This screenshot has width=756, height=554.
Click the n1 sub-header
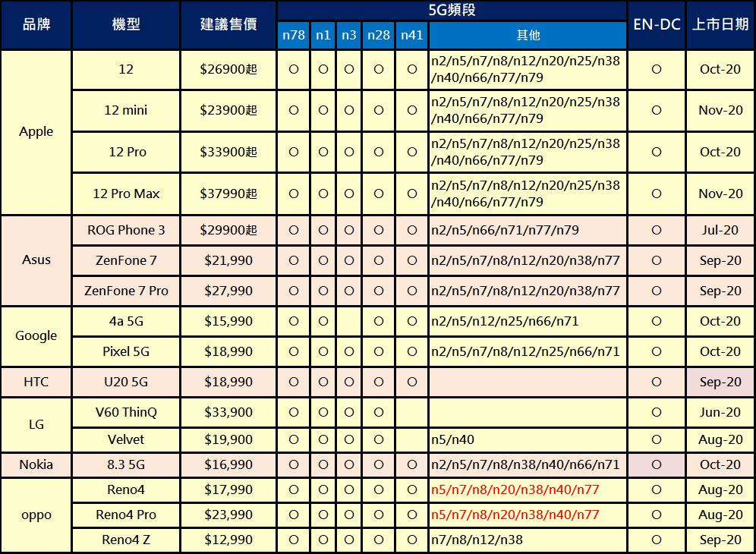point(323,36)
